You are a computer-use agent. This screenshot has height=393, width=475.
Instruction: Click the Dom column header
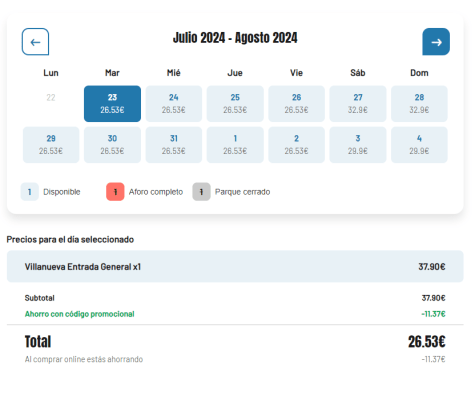(x=419, y=73)
